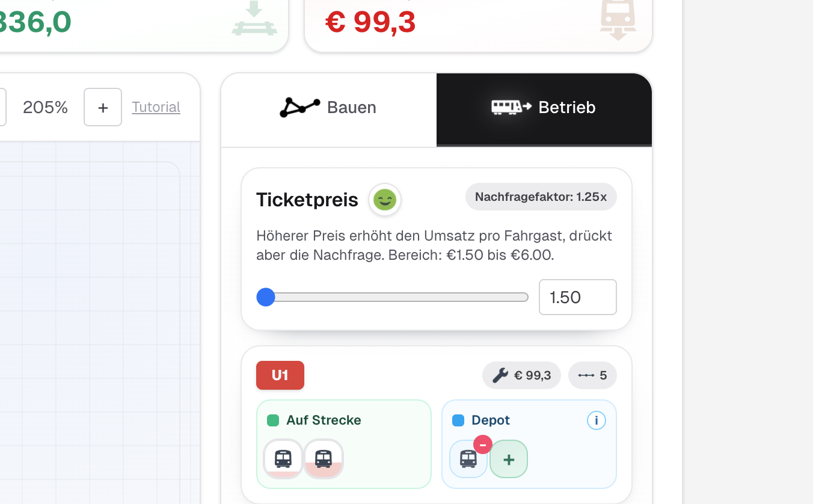Click the Tutorial link

(156, 107)
